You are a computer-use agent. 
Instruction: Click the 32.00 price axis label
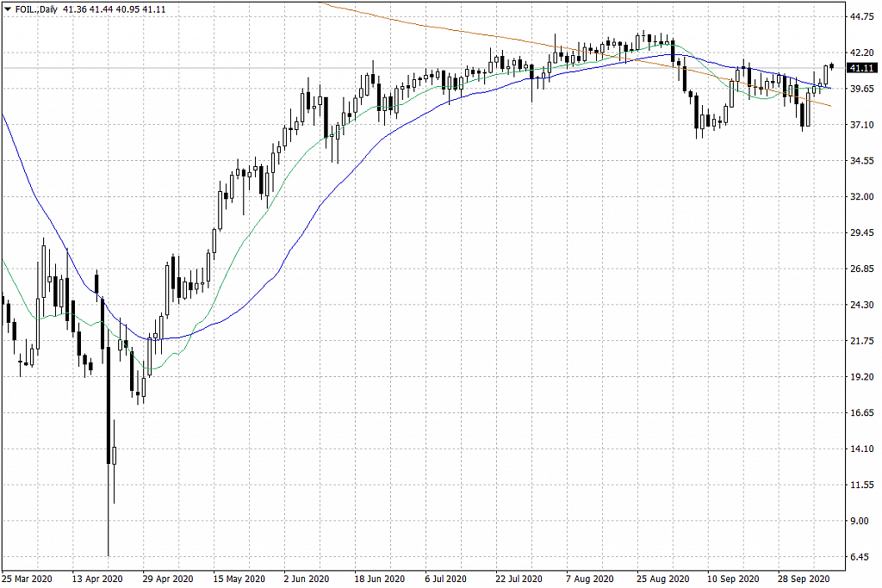(862, 197)
